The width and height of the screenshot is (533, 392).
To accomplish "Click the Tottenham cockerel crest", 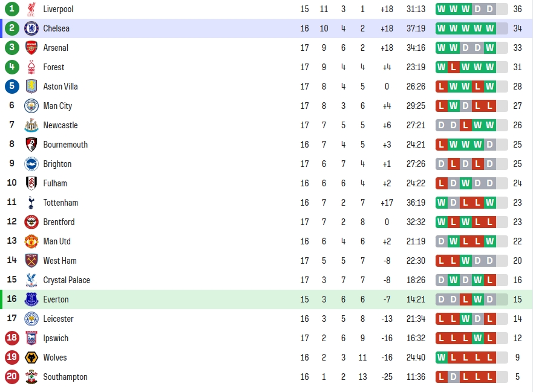I will pos(31,203).
